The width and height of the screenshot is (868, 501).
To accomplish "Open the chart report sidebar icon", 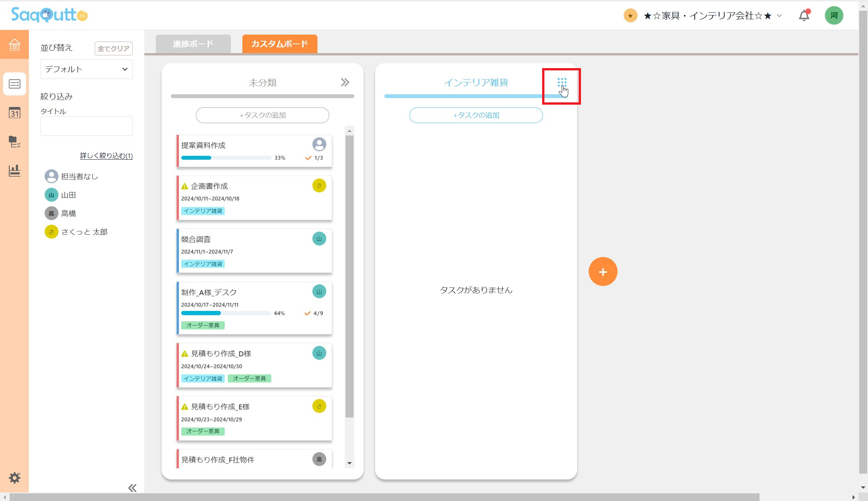I will pyautogui.click(x=14, y=171).
